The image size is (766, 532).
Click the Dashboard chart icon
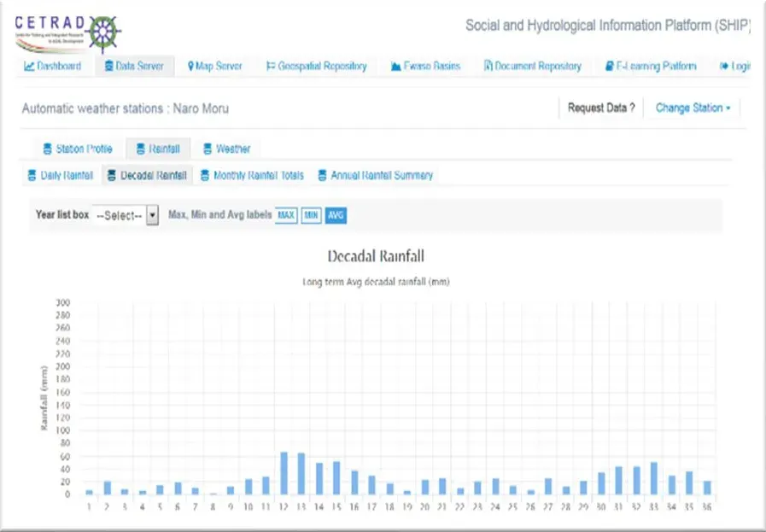(x=29, y=67)
